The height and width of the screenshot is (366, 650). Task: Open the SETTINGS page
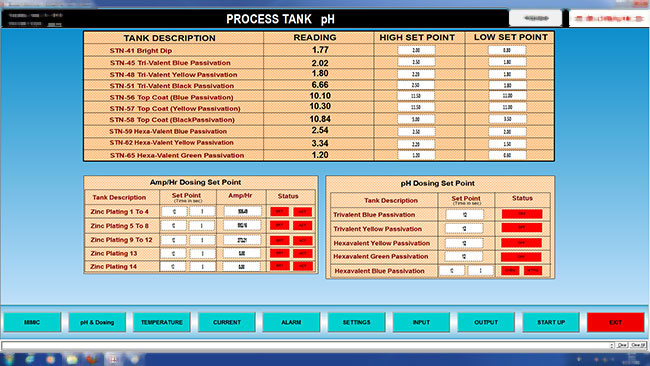[x=356, y=322]
